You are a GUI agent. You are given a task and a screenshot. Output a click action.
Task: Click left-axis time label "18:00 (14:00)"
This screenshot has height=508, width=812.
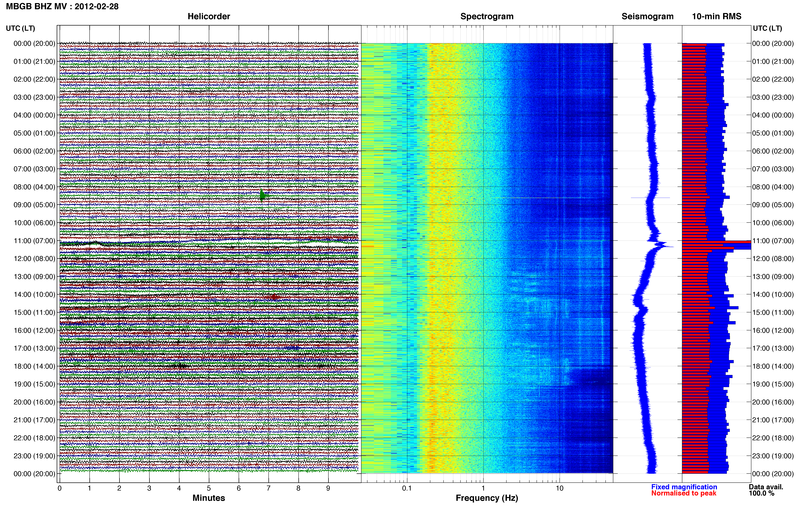34,366
